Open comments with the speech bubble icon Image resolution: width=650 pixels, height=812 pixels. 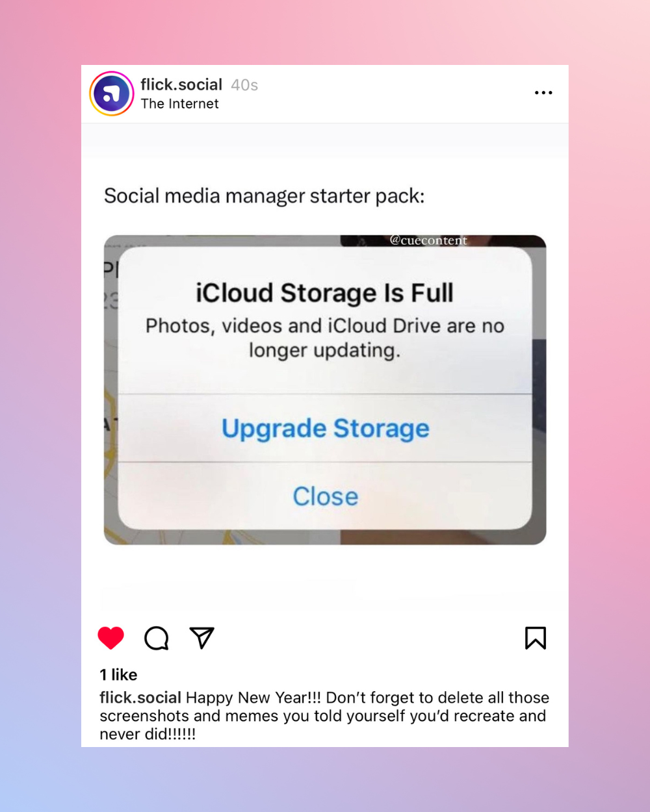pyautogui.click(x=157, y=638)
